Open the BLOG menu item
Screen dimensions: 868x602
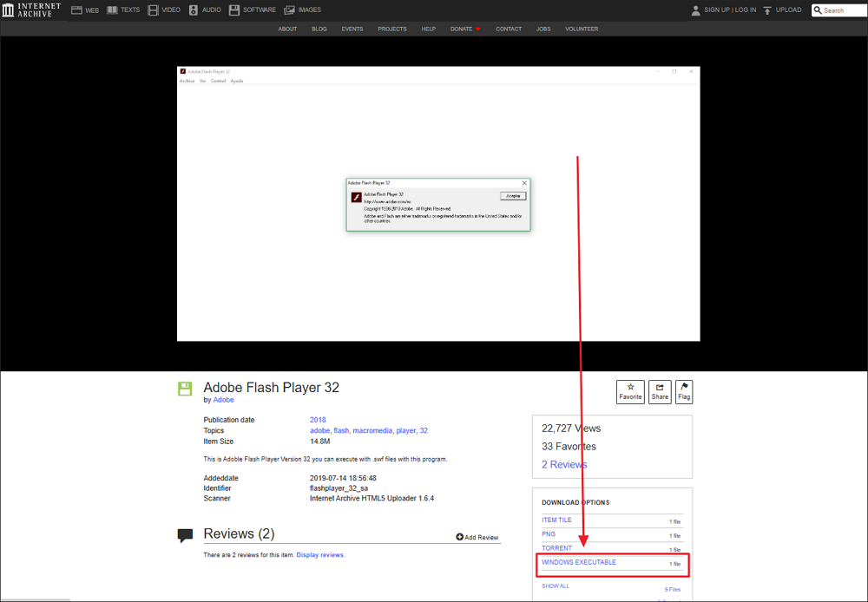[319, 29]
